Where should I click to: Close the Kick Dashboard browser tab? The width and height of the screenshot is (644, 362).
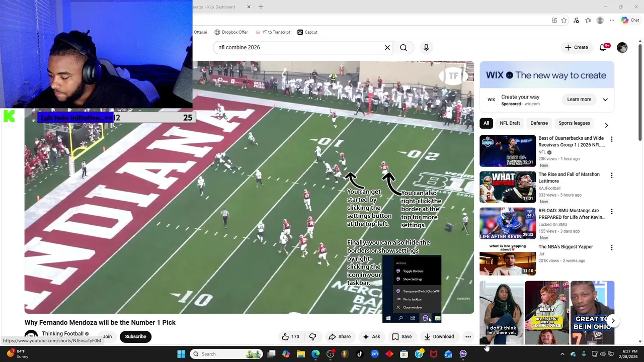[x=249, y=7]
